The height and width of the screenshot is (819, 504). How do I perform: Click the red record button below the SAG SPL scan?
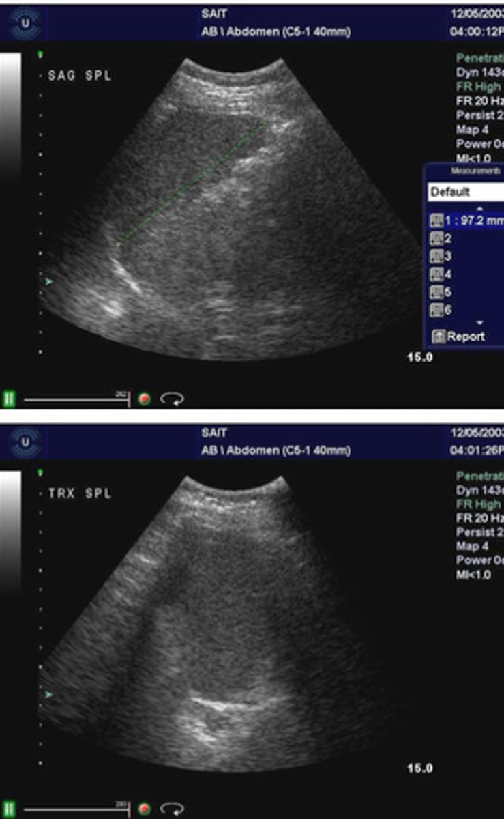point(144,399)
